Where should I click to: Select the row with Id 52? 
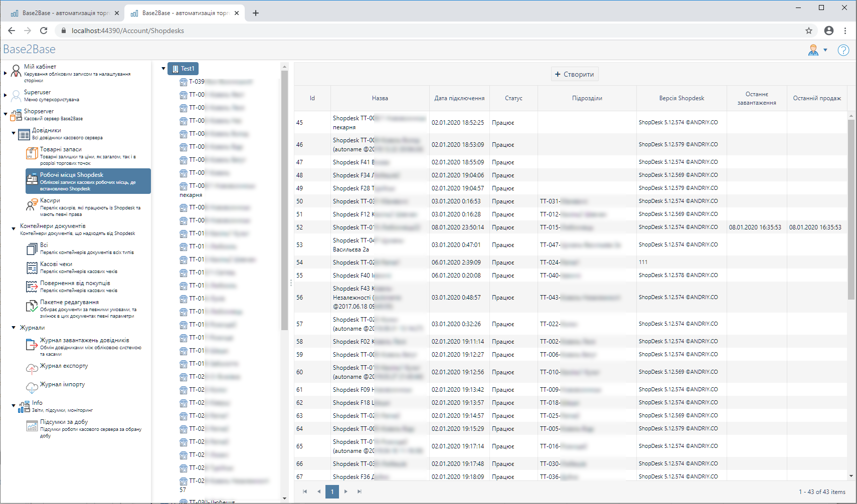click(571, 227)
